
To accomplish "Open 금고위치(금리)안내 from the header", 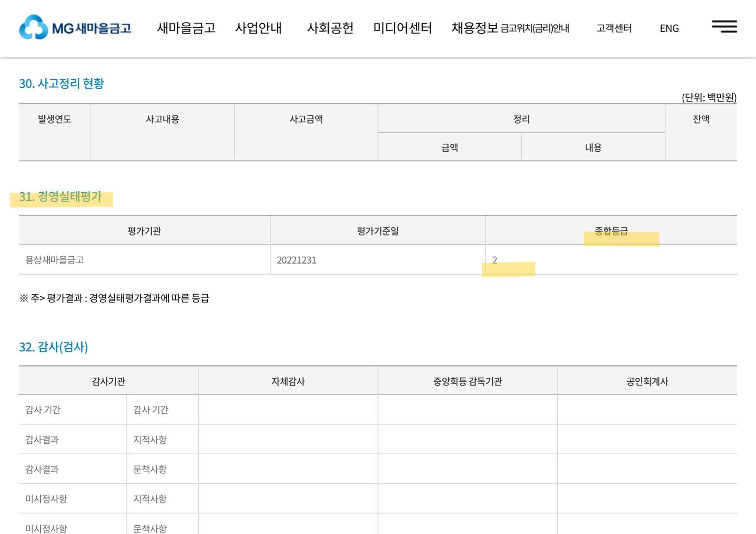I will tap(535, 29).
